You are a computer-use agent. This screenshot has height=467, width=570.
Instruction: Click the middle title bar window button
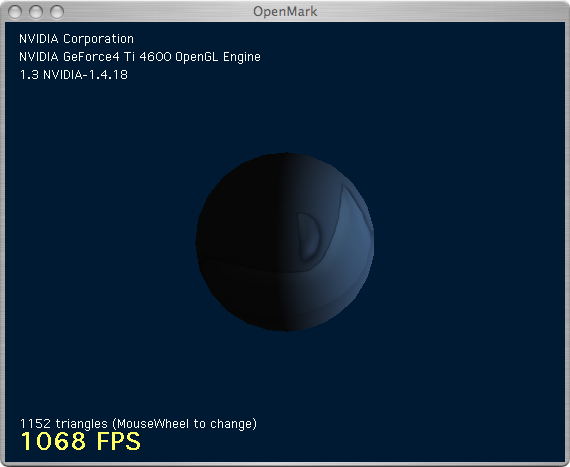point(36,12)
